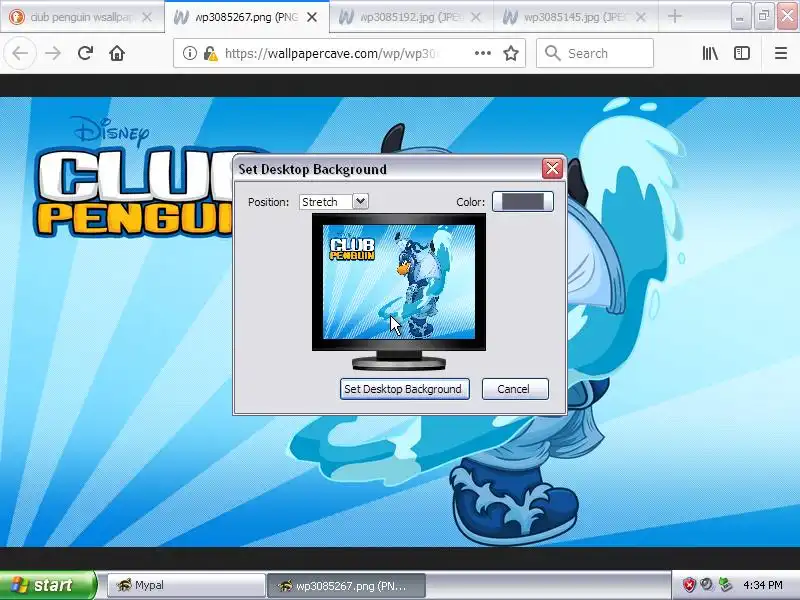Screen dimensions: 800x600
Task: Switch to the wp3085192.jpg tab
Action: coord(411,17)
